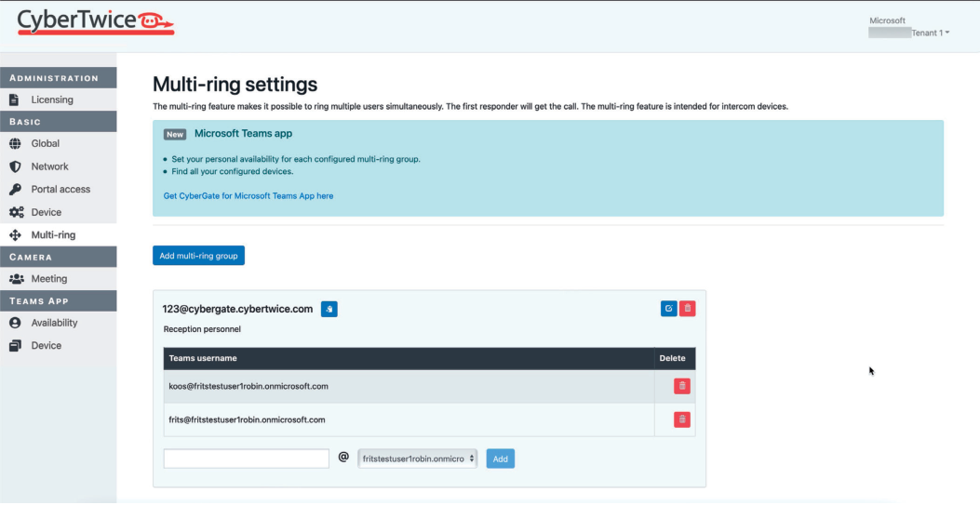Focus the Teams username input field
980x505 pixels.
pyautogui.click(x=247, y=458)
